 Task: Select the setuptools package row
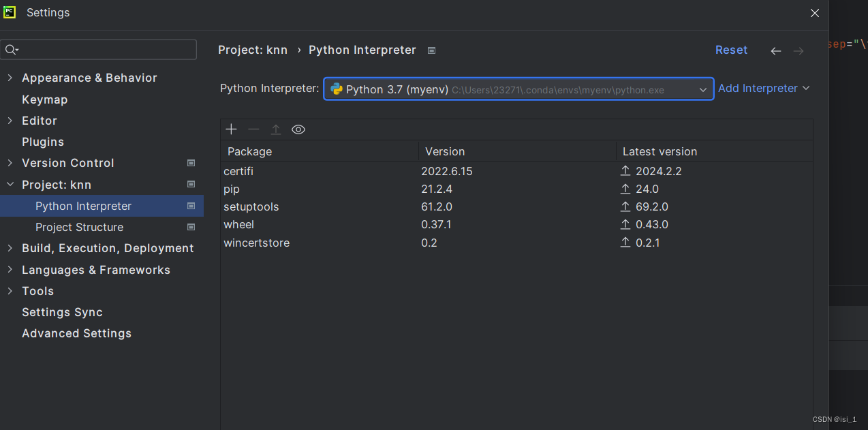pos(251,206)
